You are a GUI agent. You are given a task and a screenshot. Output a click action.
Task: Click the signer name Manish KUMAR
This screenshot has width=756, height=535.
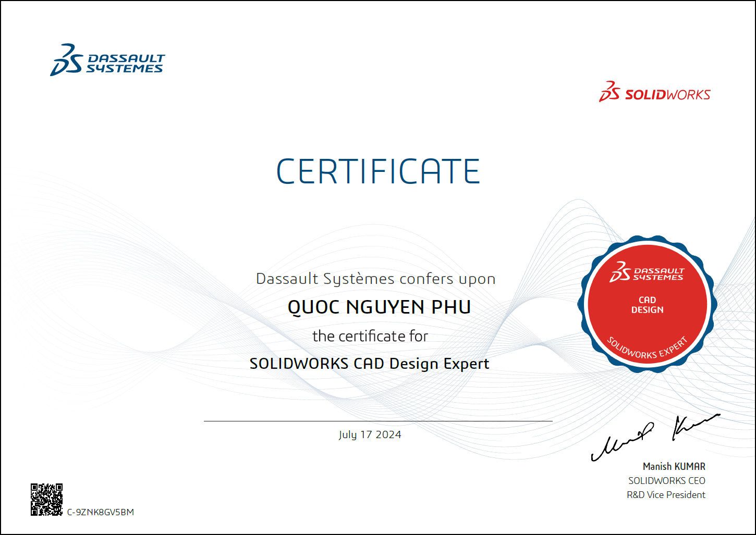[674, 466]
